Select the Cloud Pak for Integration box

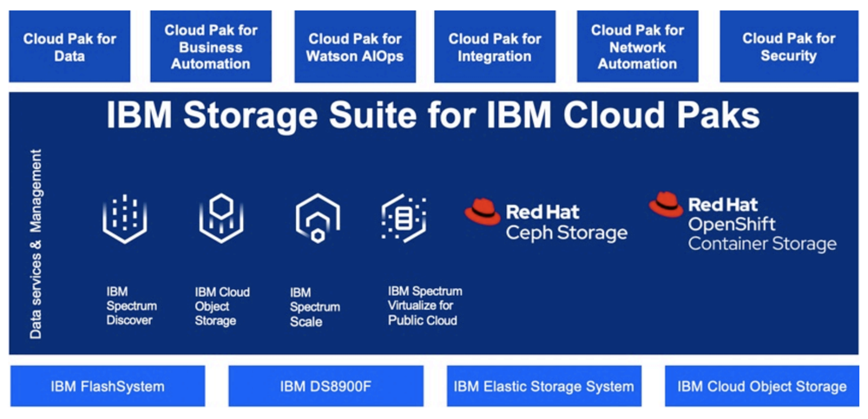pos(495,47)
